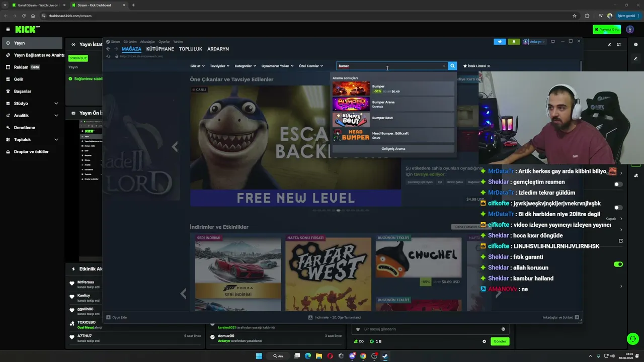Open File Explorer from the taskbar

[319, 356]
